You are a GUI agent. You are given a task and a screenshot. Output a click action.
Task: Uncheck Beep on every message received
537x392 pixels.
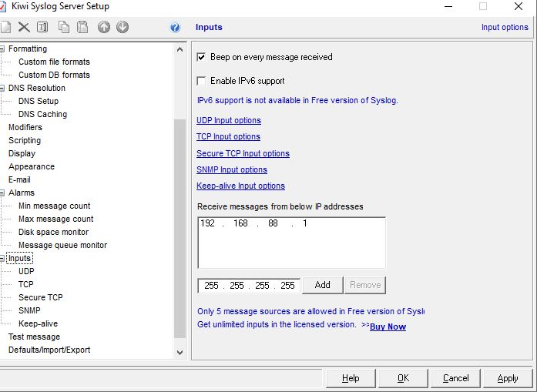(x=201, y=57)
